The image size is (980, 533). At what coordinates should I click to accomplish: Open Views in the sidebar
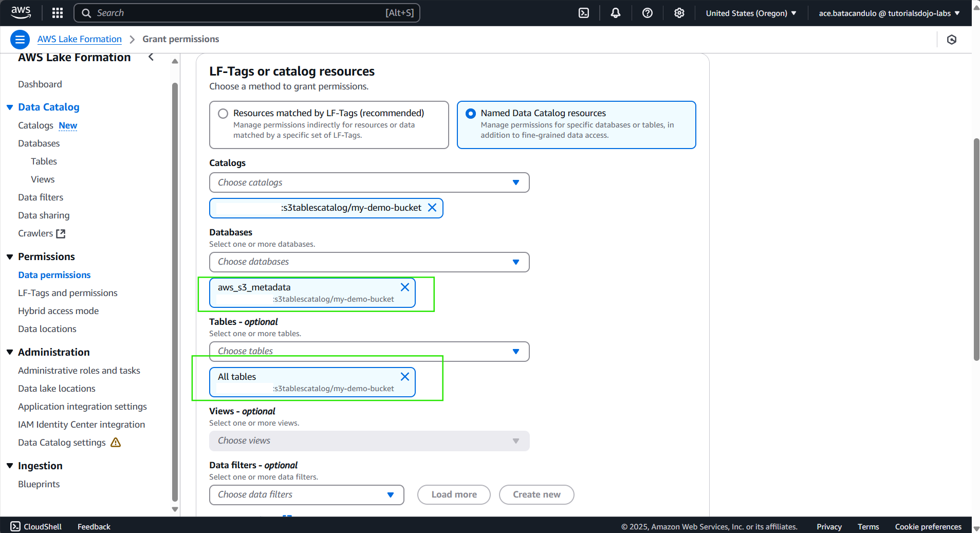pyautogui.click(x=43, y=179)
